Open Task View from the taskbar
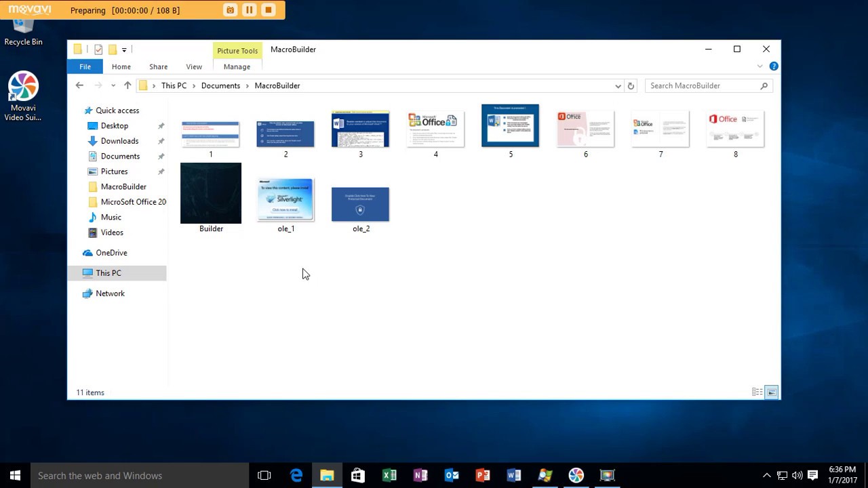This screenshot has width=868, height=488. pyautogui.click(x=264, y=475)
